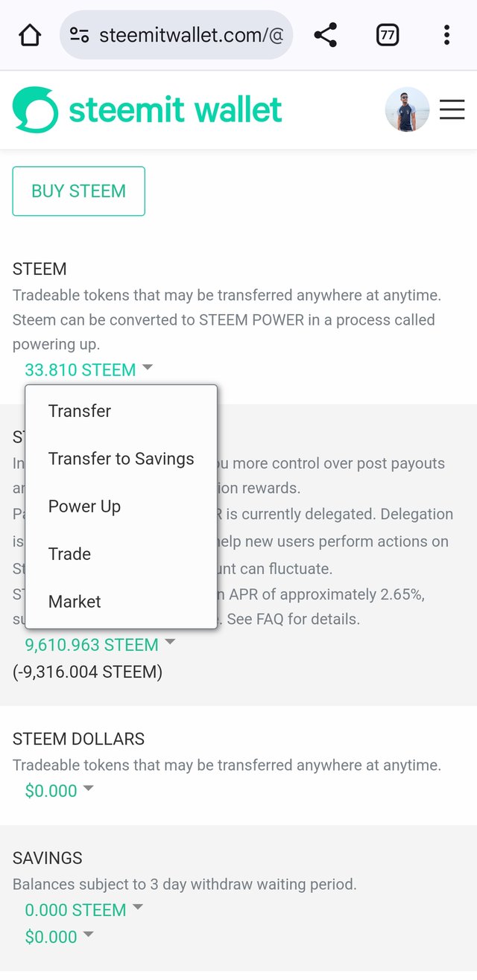Open the savings $0.000 dollars dropdown
The height and width of the screenshot is (980, 477).
(x=60, y=936)
